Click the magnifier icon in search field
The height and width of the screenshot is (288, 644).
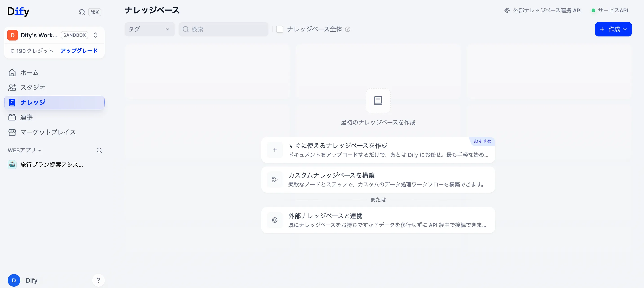tap(186, 29)
